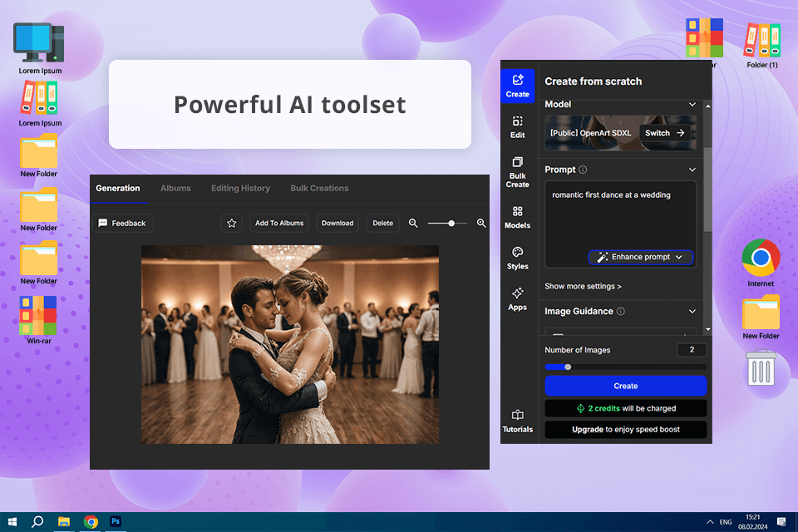
Task: Open the Enhance prompt dropdown
Action: [x=640, y=257]
